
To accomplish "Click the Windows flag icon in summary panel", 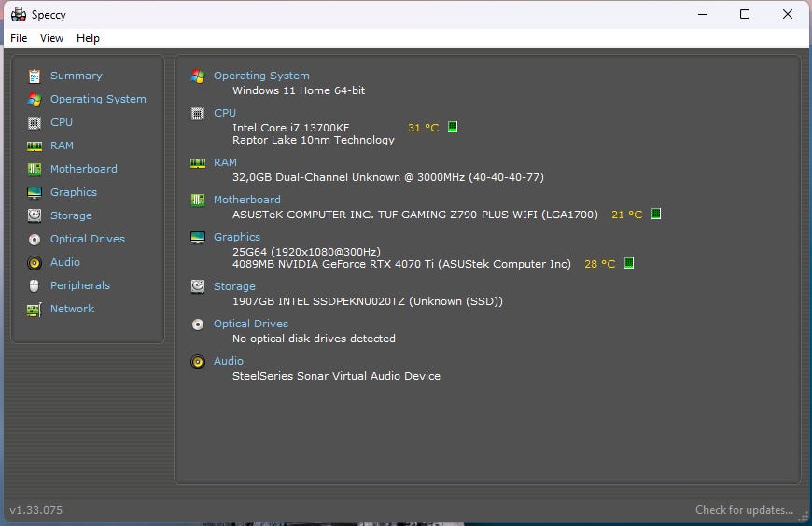I will [x=198, y=76].
